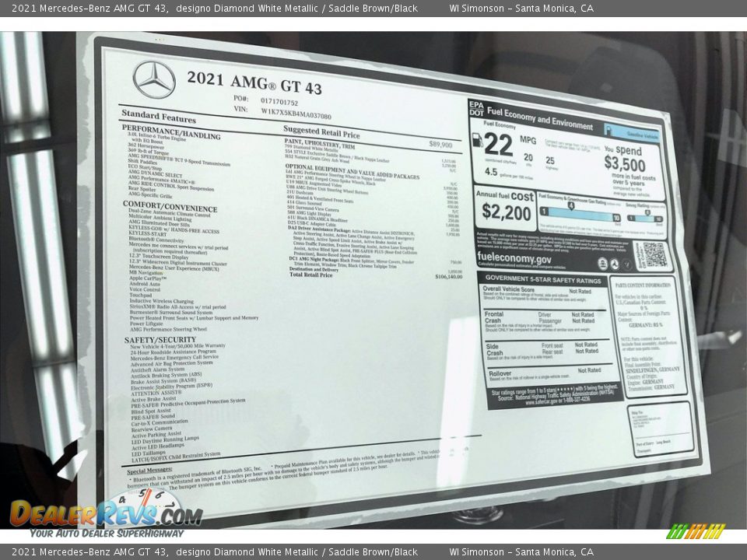Click the DOT triskelion logo near fueleconomy.gov

click(615, 263)
